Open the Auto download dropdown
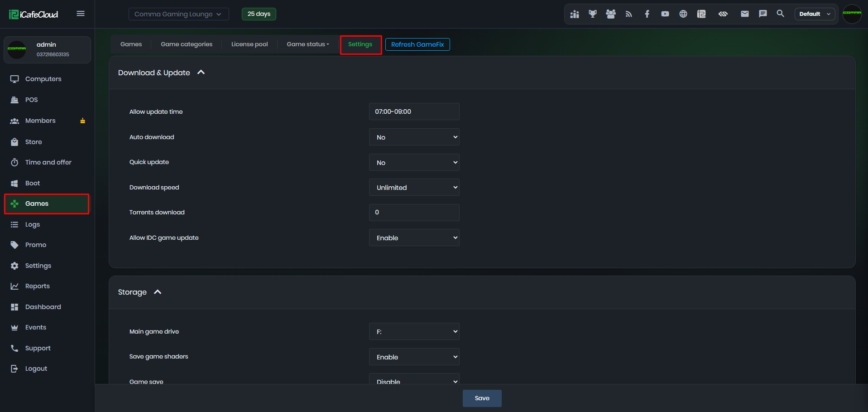The image size is (868, 412). tap(414, 137)
